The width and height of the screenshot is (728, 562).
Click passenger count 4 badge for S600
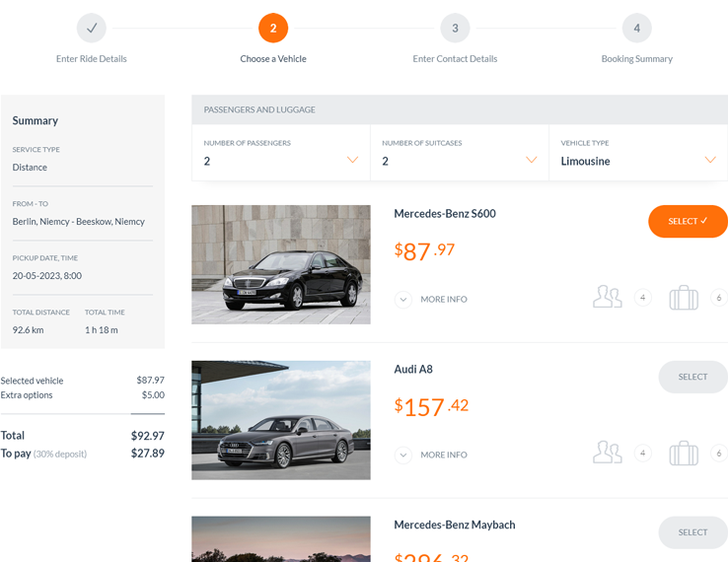click(642, 298)
